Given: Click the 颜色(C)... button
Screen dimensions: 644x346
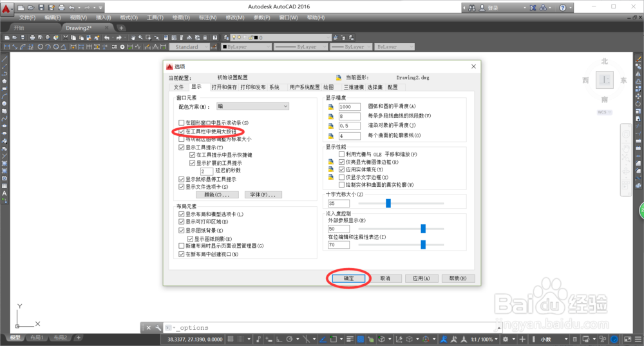Looking at the screenshot, I should pos(216,195).
